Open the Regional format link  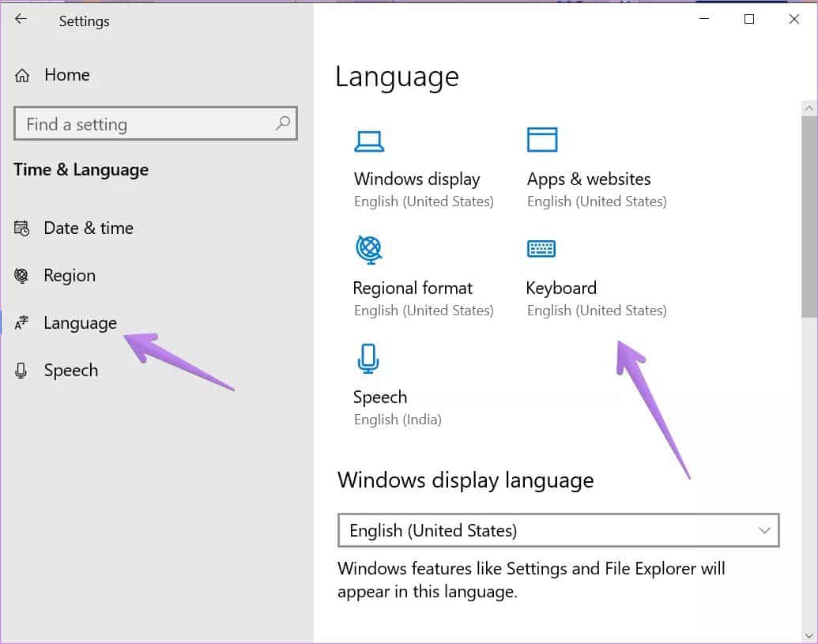(413, 288)
